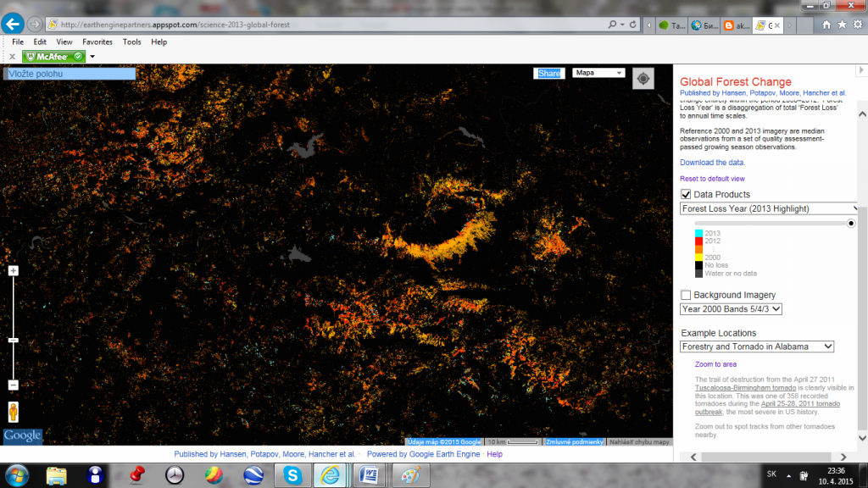The height and width of the screenshot is (488, 868).
Task: Click the Zoom to area link
Action: pos(715,364)
